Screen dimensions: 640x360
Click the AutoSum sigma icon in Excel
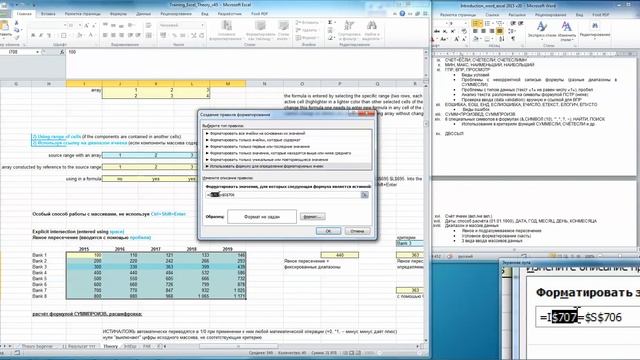click(x=330, y=23)
